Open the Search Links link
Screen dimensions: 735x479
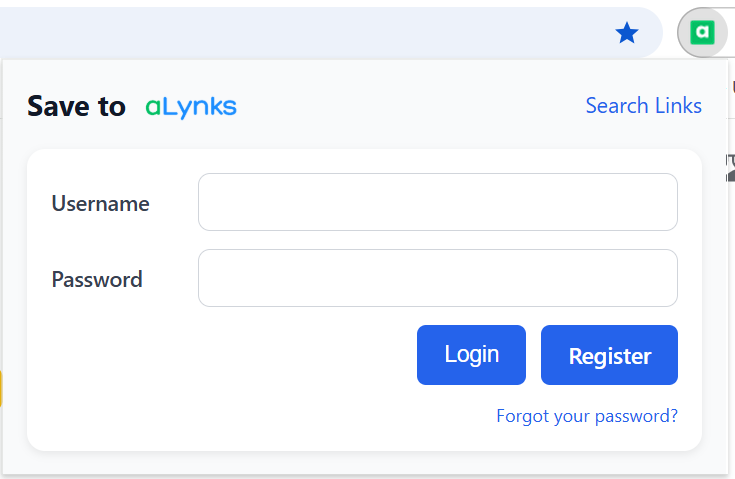[644, 105]
